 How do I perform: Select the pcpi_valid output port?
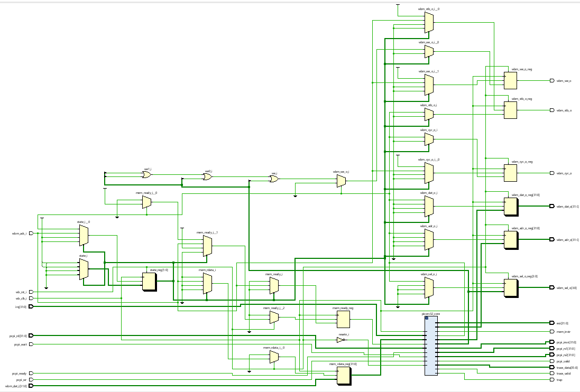click(553, 361)
